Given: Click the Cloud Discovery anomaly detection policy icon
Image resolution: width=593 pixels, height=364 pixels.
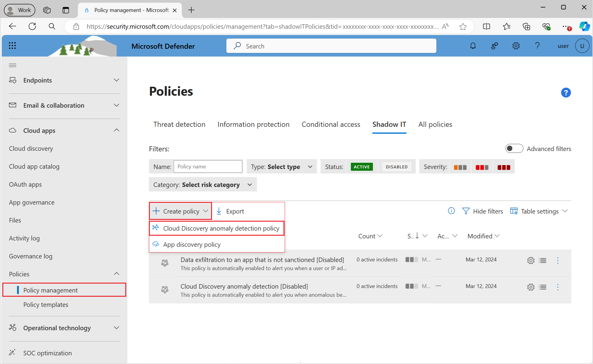Looking at the screenshot, I should (x=156, y=228).
